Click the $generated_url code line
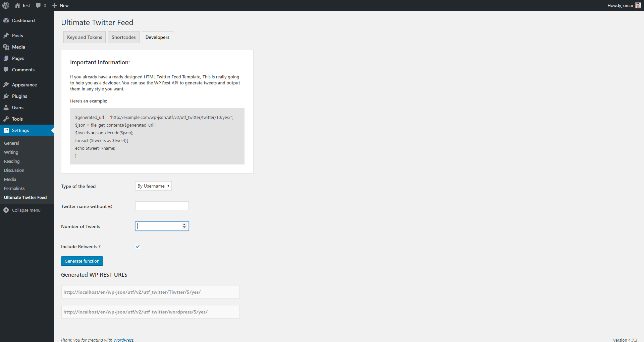The image size is (644, 342). (154, 117)
